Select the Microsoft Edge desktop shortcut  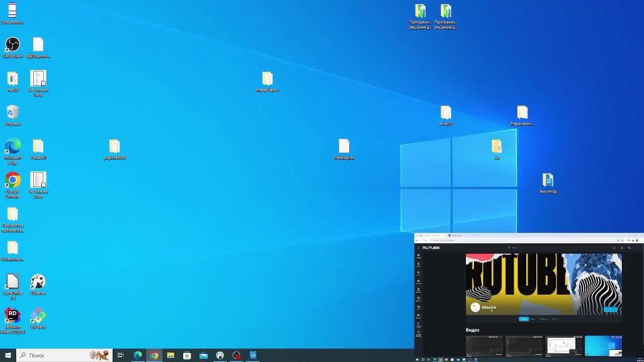point(13,152)
